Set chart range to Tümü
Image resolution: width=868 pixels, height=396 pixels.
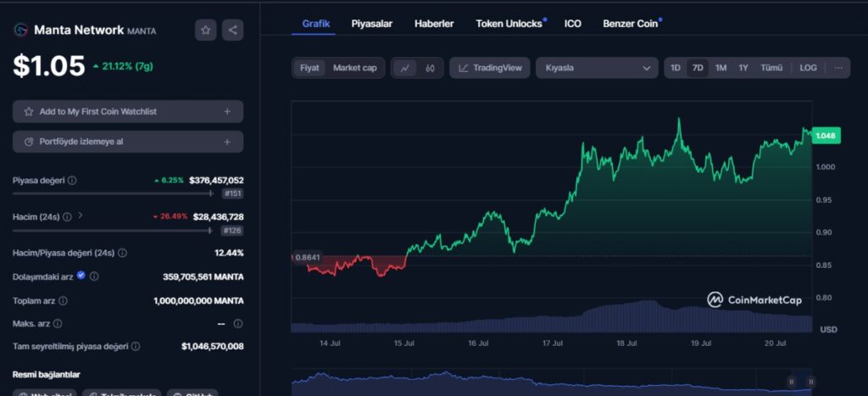click(x=771, y=68)
